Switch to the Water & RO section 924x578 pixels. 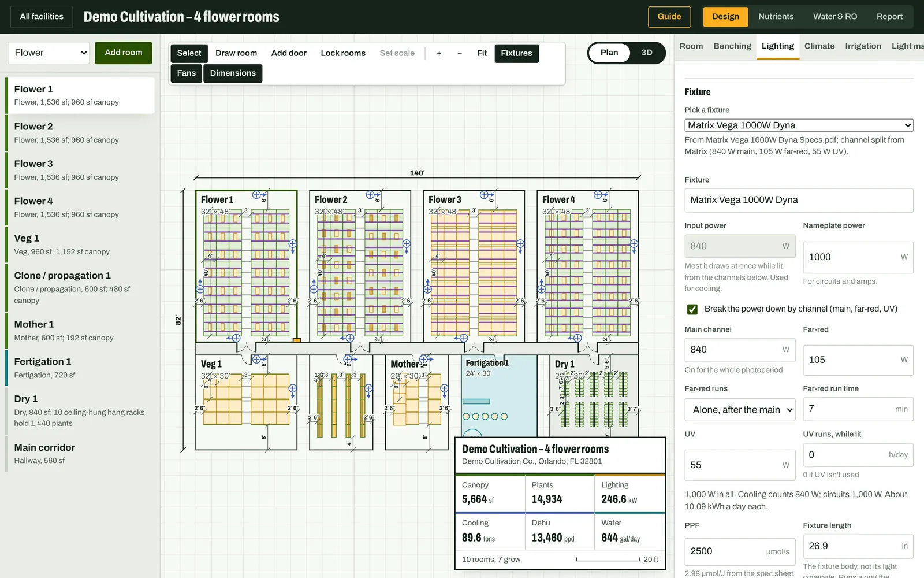pyautogui.click(x=835, y=17)
